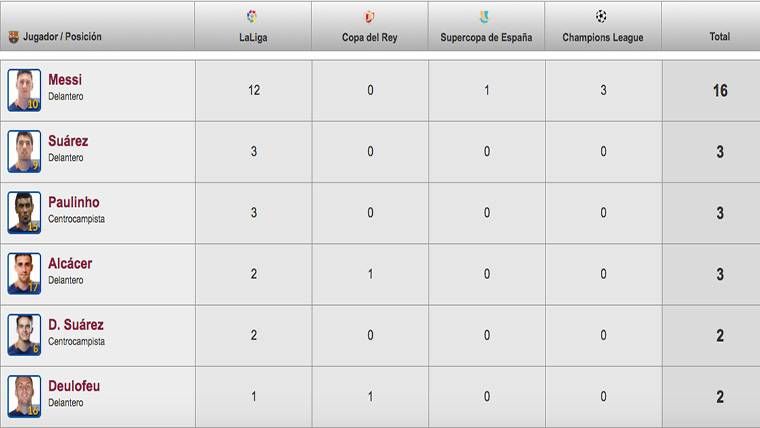Click the Copa del Rey logo icon

370,17
